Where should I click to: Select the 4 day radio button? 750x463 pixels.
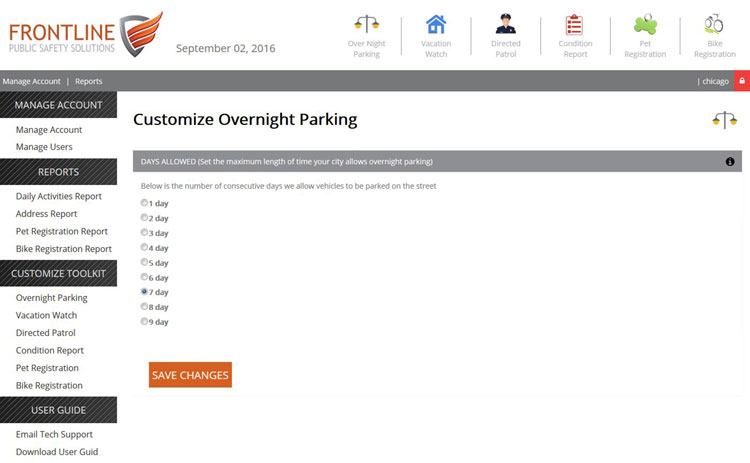pos(144,247)
